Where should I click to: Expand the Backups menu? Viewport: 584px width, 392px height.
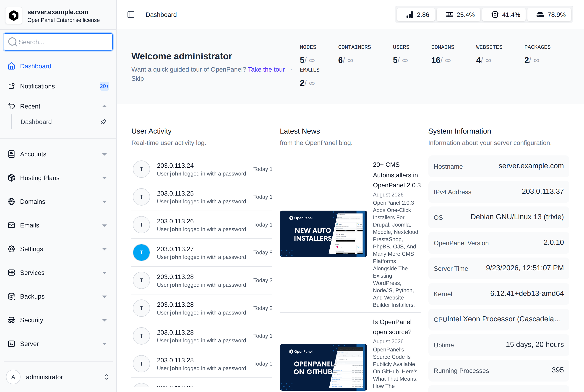coord(104,297)
